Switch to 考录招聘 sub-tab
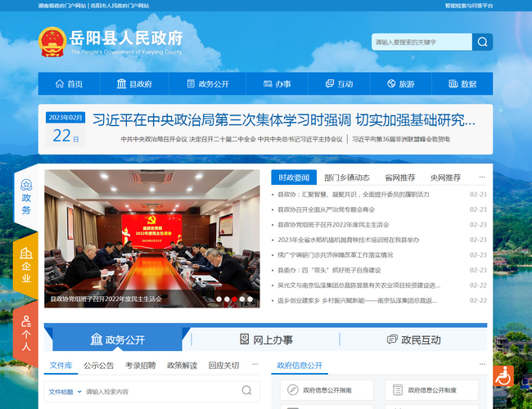This screenshot has width=532, height=409. tap(141, 366)
